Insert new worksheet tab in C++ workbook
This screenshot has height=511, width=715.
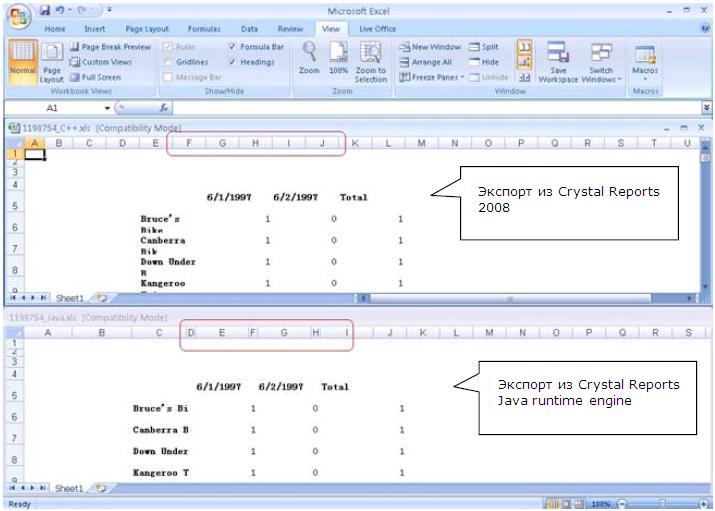101,298
